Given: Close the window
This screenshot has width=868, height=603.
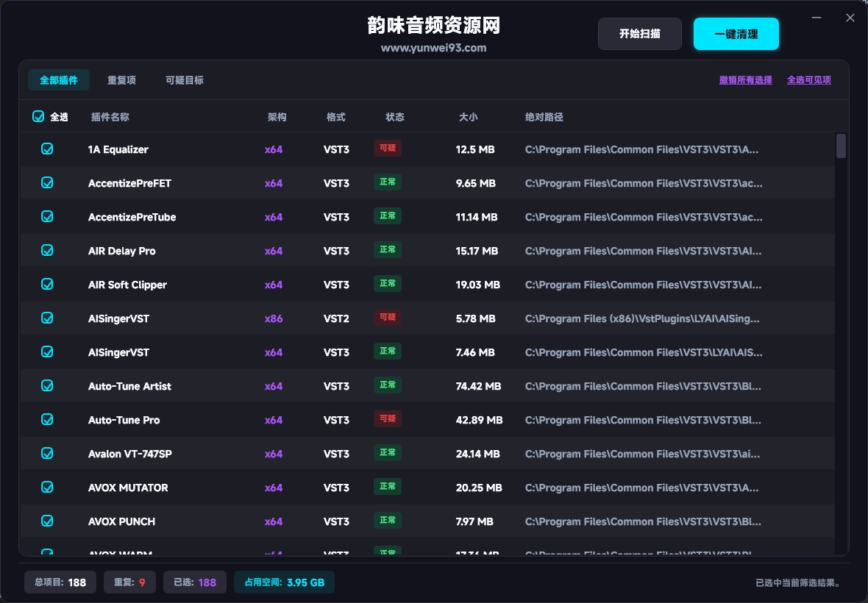Looking at the screenshot, I should (x=850, y=18).
